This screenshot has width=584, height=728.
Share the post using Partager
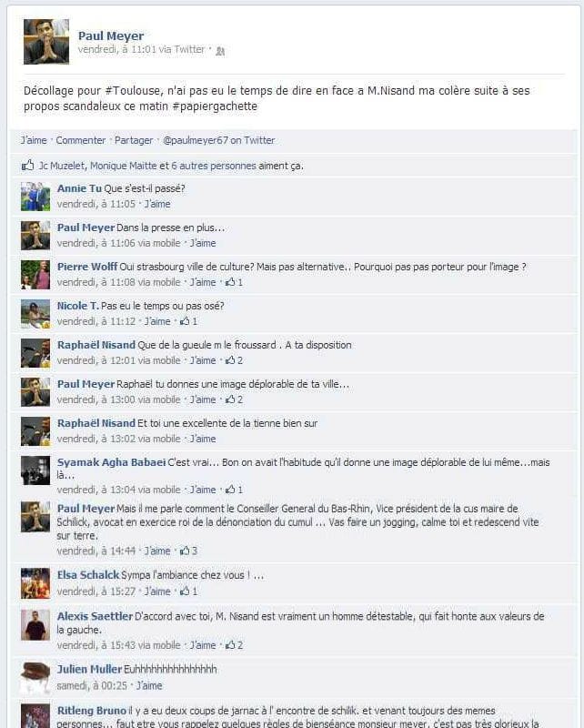click(134, 140)
